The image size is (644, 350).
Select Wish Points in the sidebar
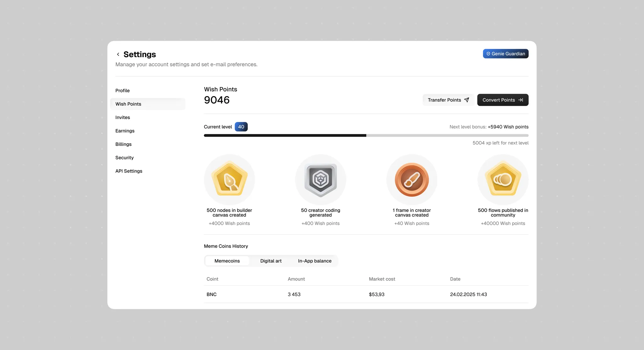pyautogui.click(x=148, y=104)
